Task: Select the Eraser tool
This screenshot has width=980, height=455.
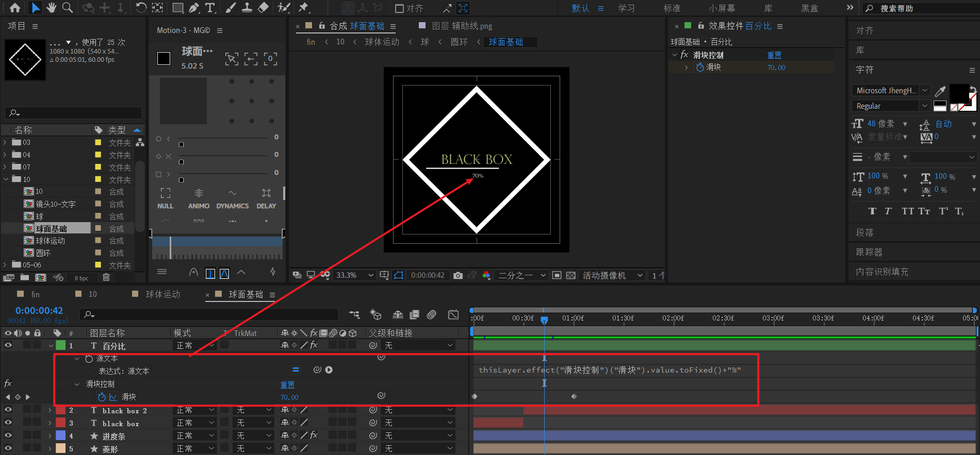Action: tap(263, 8)
